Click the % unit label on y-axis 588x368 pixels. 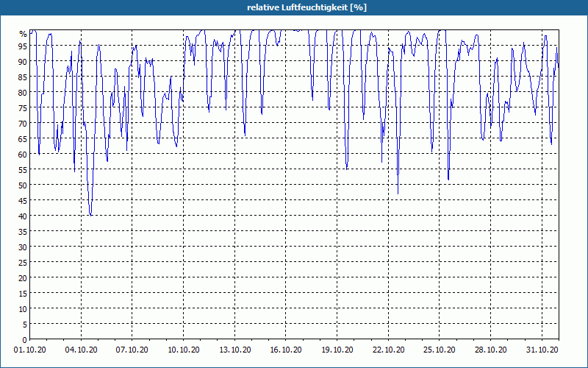coord(24,34)
